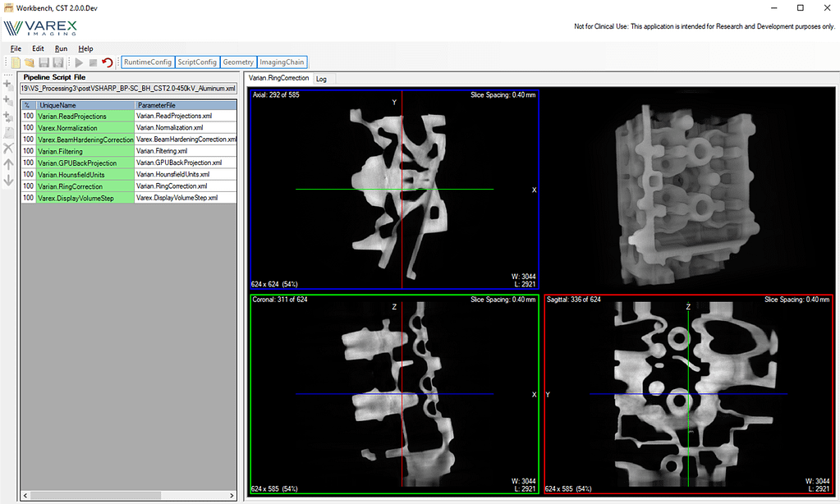Viewport: 840px width, 504px height.
Task: Open the Geometry configuration button
Action: [238, 62]
